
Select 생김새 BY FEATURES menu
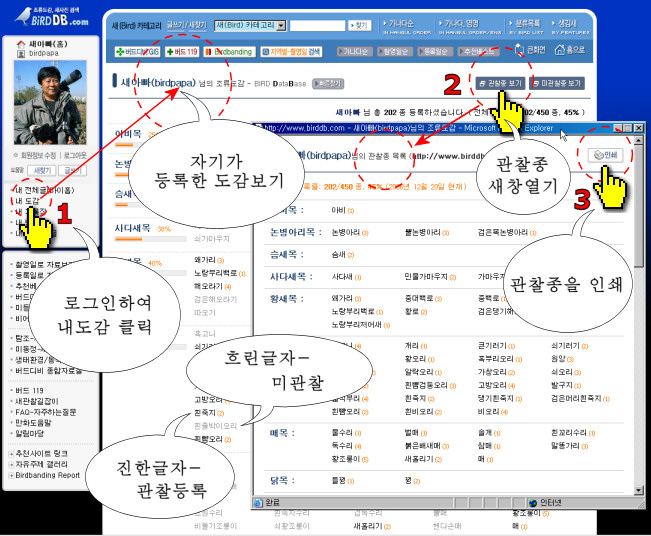point(570,27)
